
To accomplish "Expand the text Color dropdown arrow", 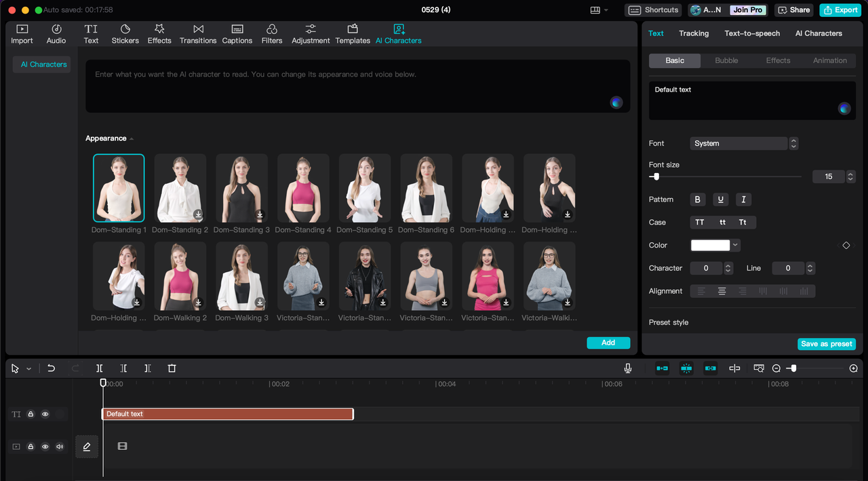I will [x=736, y=245].
